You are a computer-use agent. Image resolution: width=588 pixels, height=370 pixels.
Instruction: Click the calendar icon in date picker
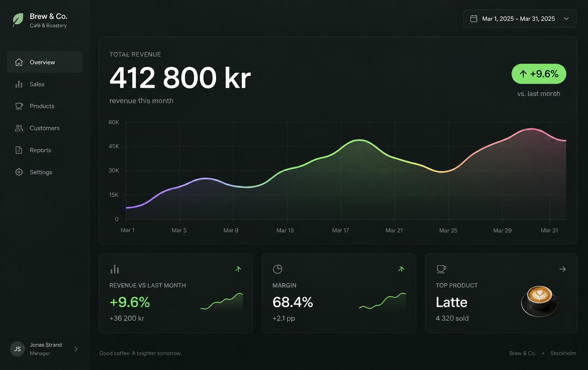tap(474, 19)
